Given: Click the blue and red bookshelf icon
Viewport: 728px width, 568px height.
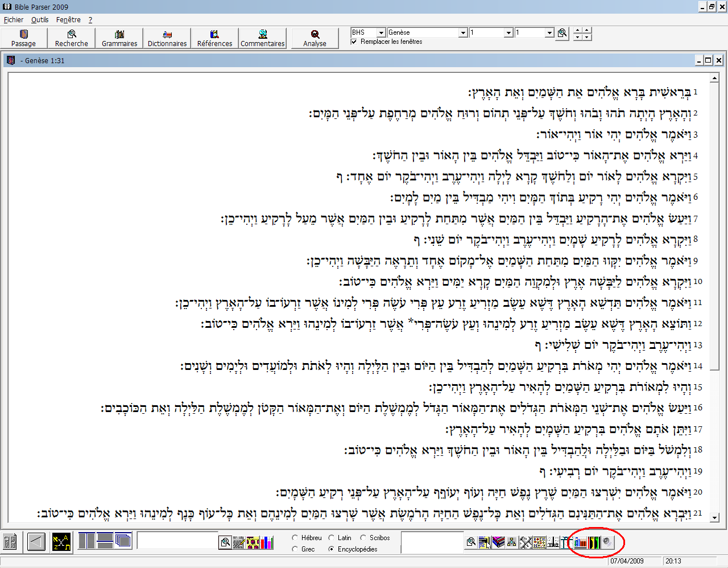Looking at the screenshot, I should click(580, 542).
